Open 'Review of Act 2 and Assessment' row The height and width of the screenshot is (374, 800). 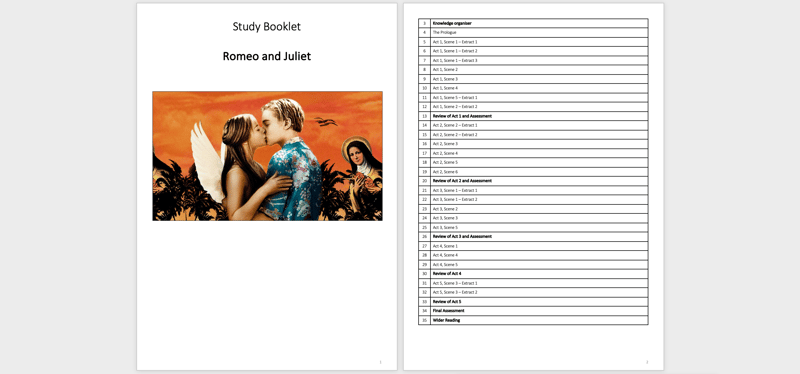pos(533,181)
